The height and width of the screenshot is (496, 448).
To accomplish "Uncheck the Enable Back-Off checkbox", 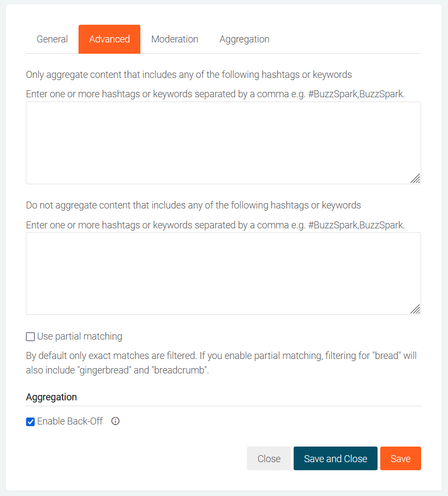I will coord(31,422).
